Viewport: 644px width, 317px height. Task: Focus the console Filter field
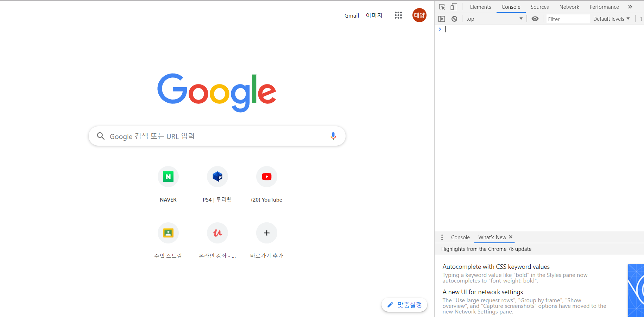click(568, 19)
